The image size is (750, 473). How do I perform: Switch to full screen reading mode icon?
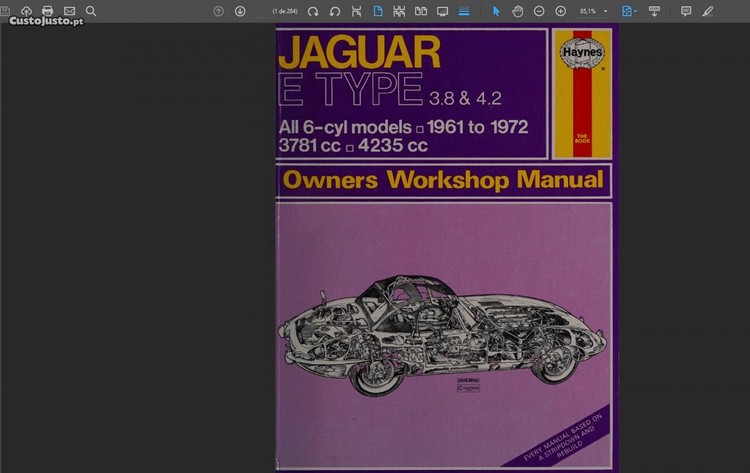(442, 11)
